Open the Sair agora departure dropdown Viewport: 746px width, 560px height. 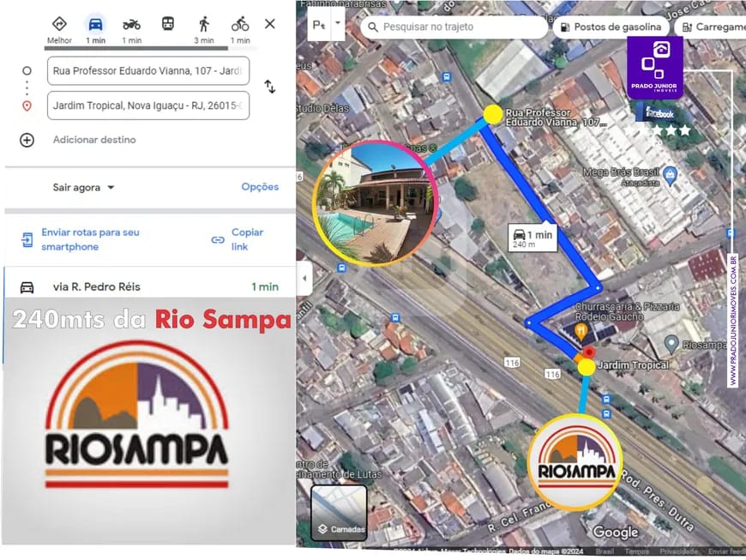tap(84, 188)
